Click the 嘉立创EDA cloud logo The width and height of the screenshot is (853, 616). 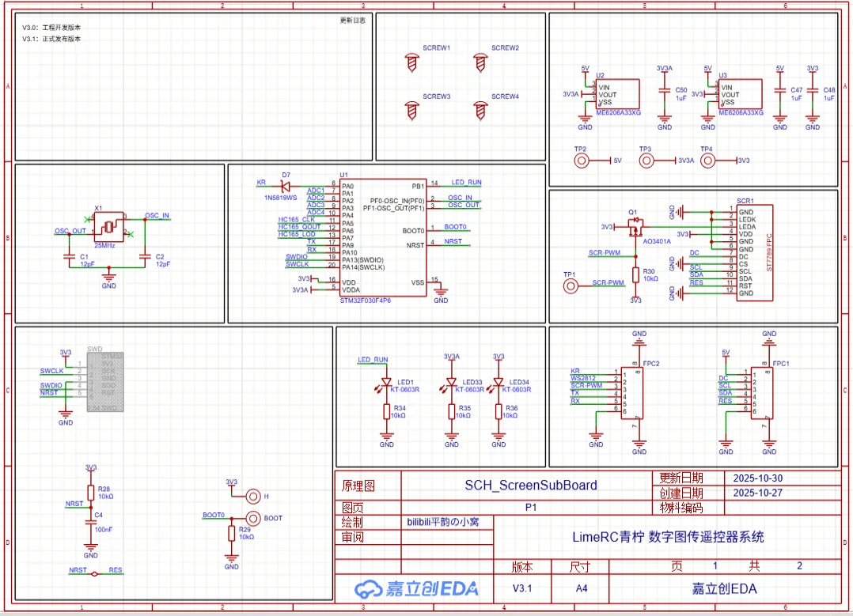pos(416,588)
